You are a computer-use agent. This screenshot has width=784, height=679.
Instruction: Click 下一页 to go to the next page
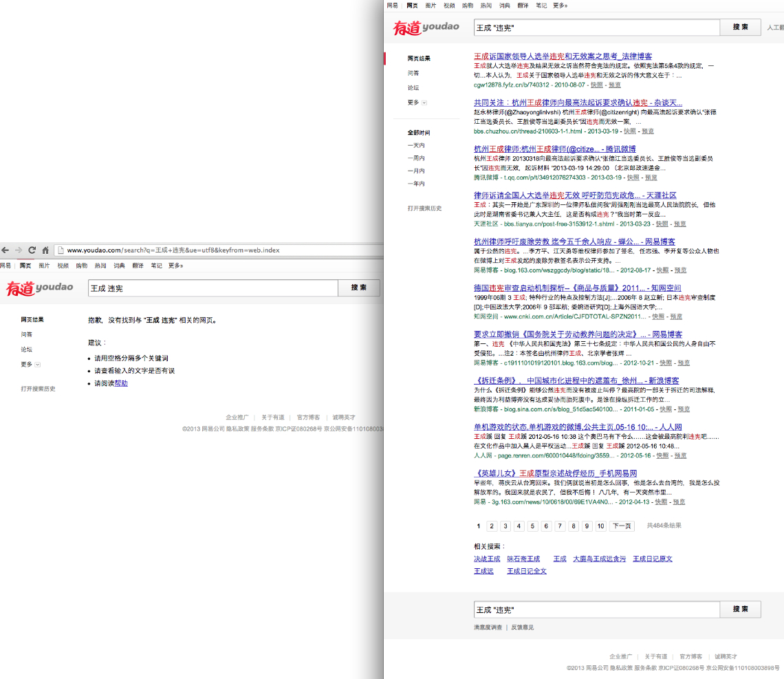[622, 526]
